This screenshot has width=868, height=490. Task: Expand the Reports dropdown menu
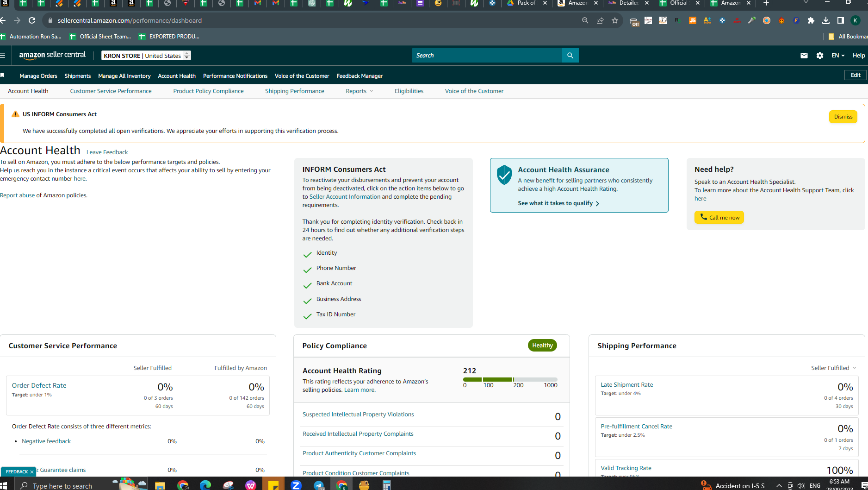coord(360,91)
